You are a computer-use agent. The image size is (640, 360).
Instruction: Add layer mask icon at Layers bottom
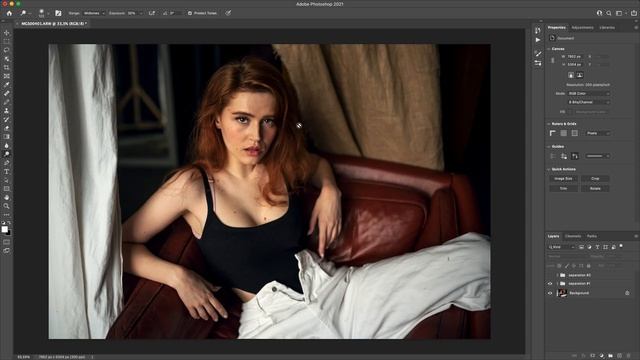coord(592,356)
